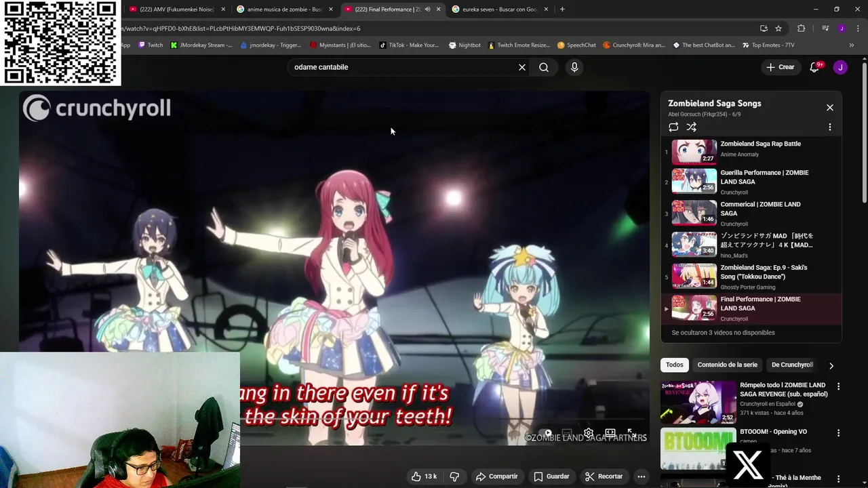Toggle the playlist loop button
The width and height of the screenshot is (868, 488).
673,127
